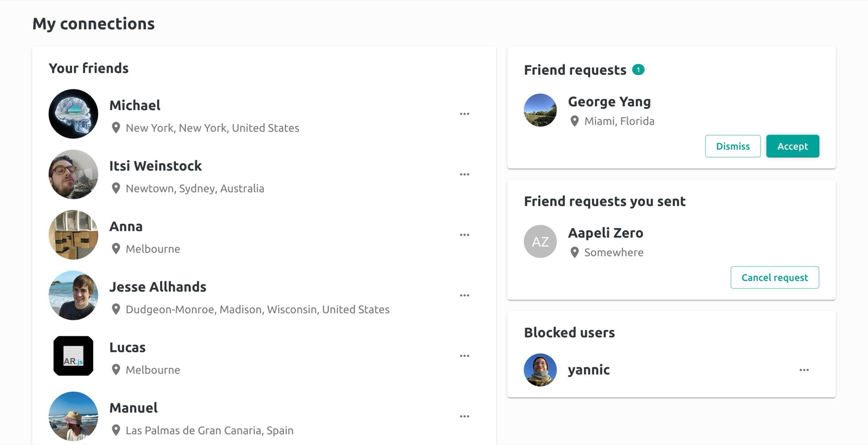This screenshot has height=445, width=868.
Task: Click the Blocked users heading
Action: click(x=569, y=332)
